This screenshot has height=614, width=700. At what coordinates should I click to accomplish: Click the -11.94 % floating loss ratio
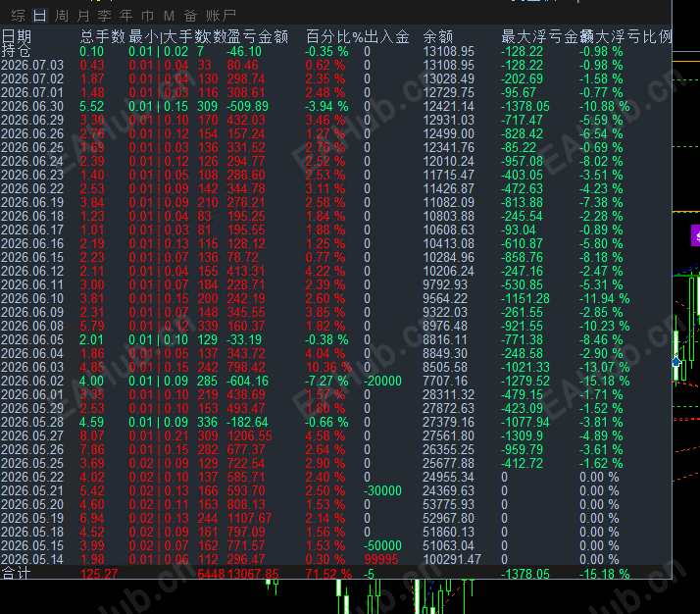click(x=605, y=299)
